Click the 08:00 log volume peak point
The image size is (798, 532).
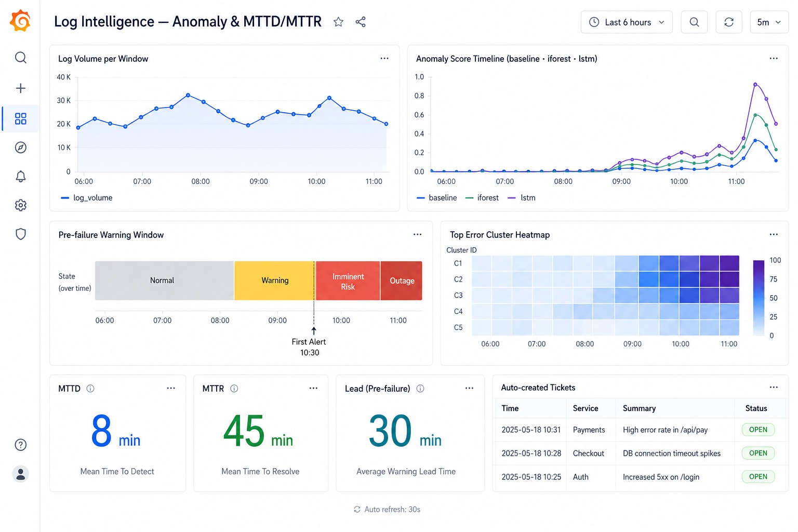pyautogui.click(x=188, y=95)
